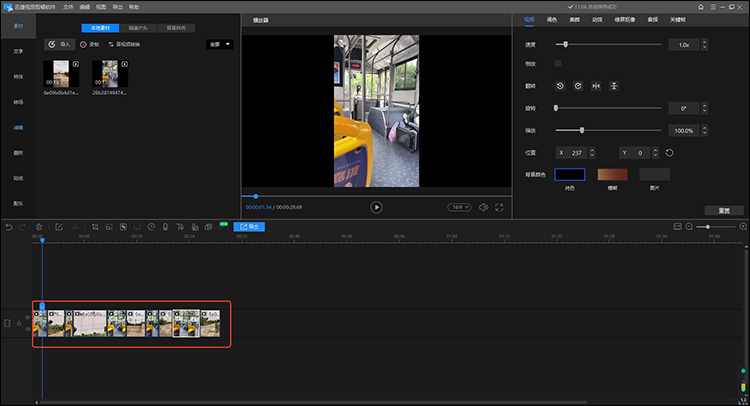The image size is (750, 406).
Task: Open the 配乐 music section in sidebar
Action: (x=18, y=204)
